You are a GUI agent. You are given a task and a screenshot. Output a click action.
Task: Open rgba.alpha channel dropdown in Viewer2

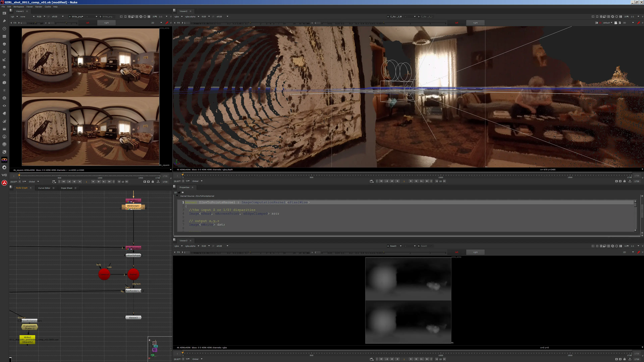[x=192, y=16]
